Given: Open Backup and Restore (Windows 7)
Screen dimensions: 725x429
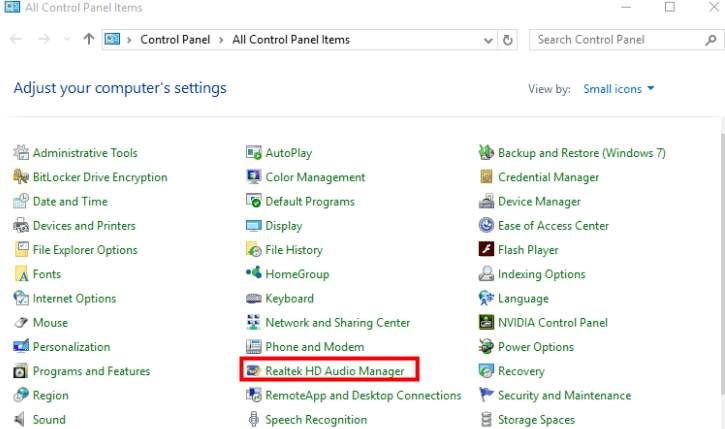Looking at the screenshot, I should click(x=581, y=153).
